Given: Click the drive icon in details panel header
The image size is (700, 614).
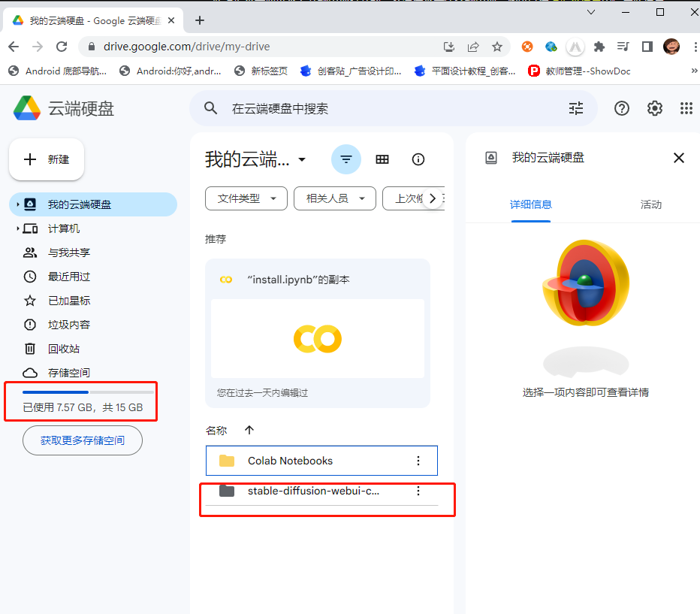Looking at the screenshot, I should click(x=491, y=158).
